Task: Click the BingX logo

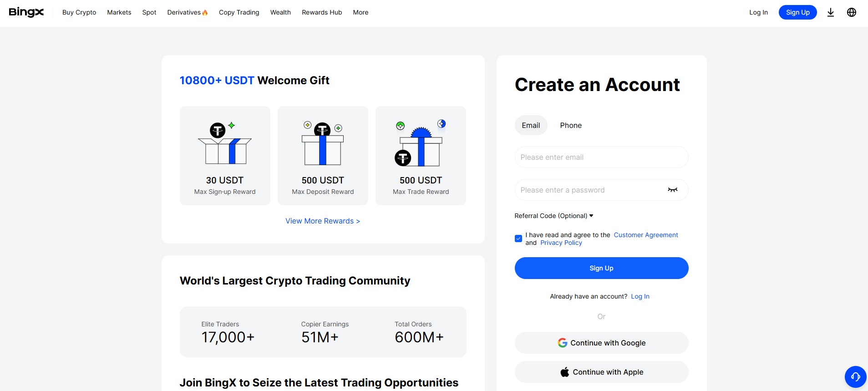Action: pyautogui.click(x=26, y=12)
